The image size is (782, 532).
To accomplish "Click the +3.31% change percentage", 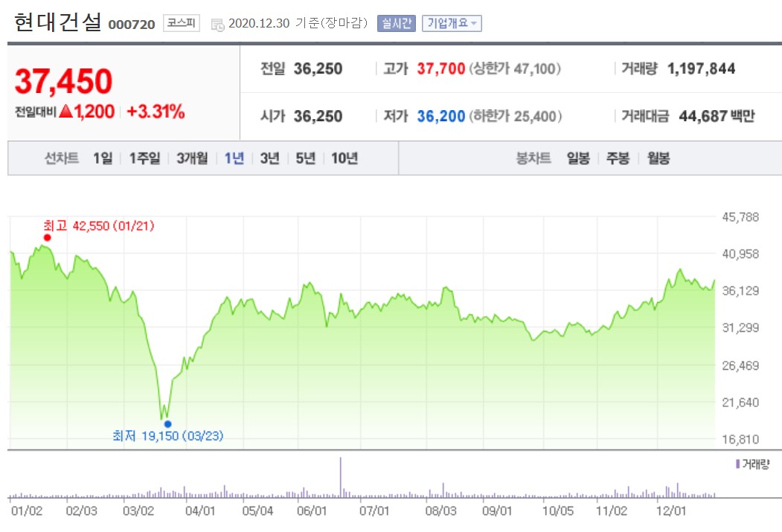I will tap(156, 112).
